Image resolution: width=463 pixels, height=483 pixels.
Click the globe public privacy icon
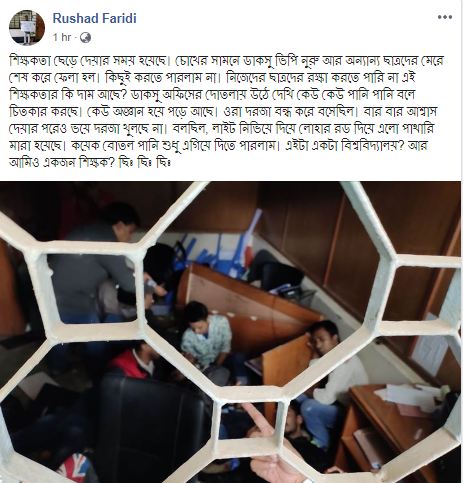point(85,37)
